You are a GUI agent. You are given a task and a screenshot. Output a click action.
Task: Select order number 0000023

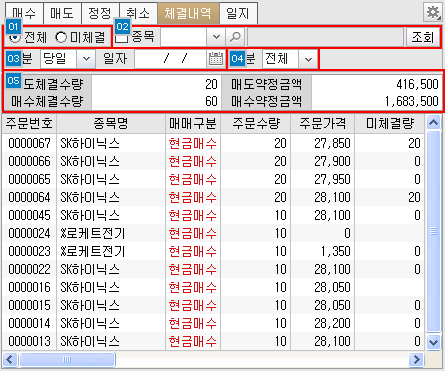[x=29, y=251]
